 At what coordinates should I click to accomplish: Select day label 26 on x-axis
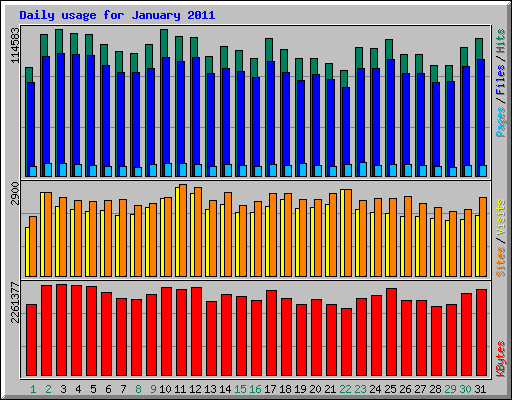tap(405, 389)
